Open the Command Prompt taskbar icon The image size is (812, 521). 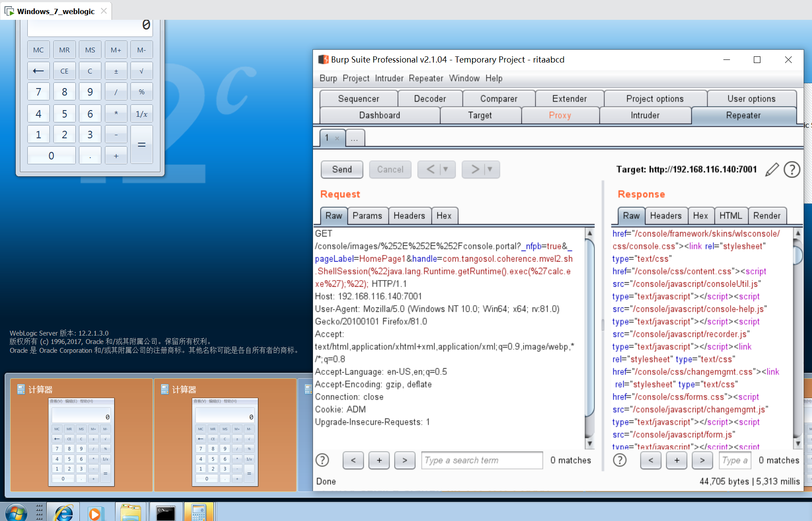pos(166,513)
